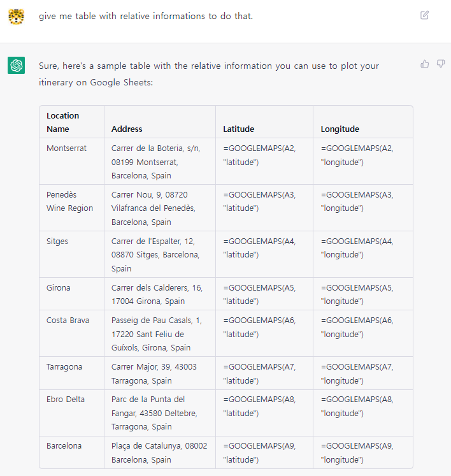Click the thumbs down icon
The image size is (451, 476).
[x=441, y=64]
